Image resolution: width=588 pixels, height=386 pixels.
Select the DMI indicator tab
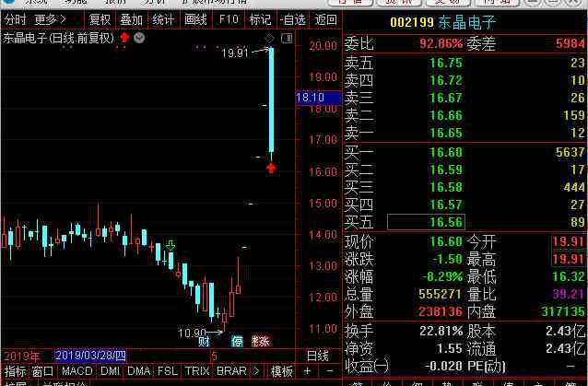point(111,371)
